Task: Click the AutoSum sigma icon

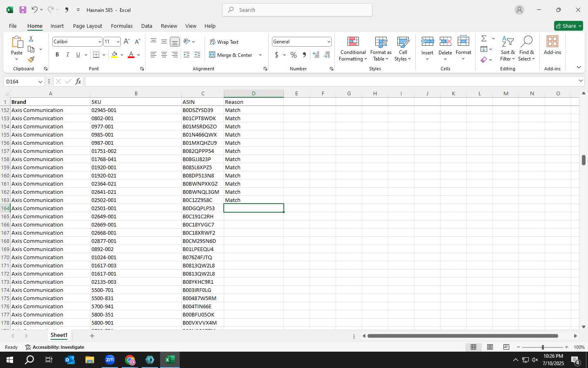Action: (x=484, y=38)
